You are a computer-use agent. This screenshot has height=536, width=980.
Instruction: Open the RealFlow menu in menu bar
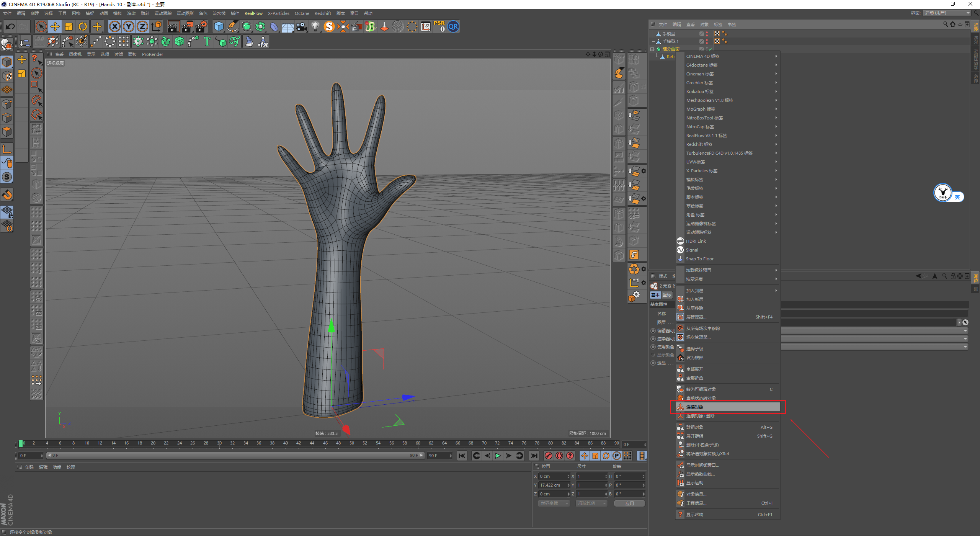(253, 13)
